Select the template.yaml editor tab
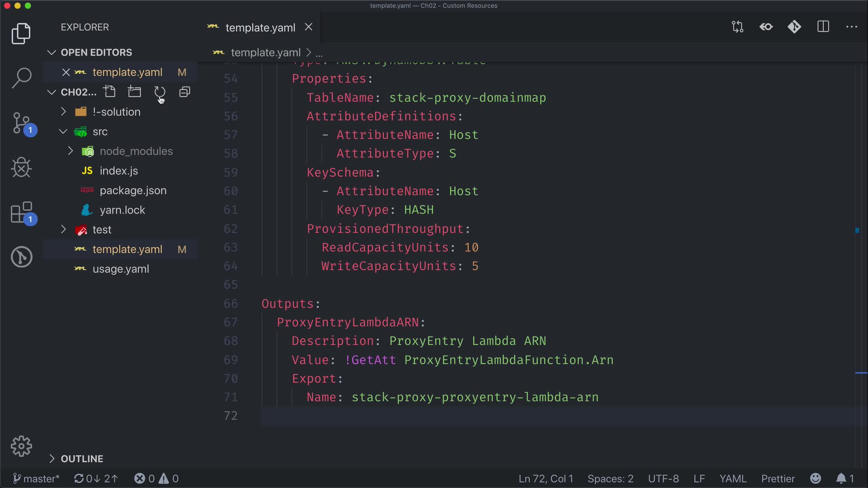 (260, 28)
